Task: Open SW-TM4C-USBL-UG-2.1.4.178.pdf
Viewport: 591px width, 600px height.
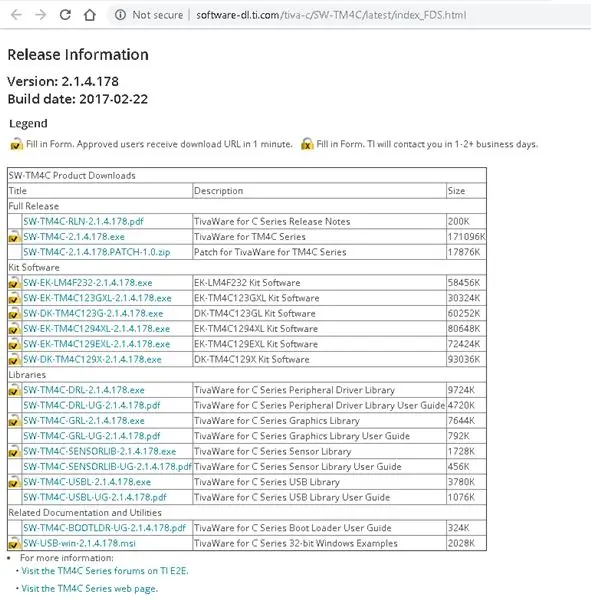Action: (x=95, y=497)
